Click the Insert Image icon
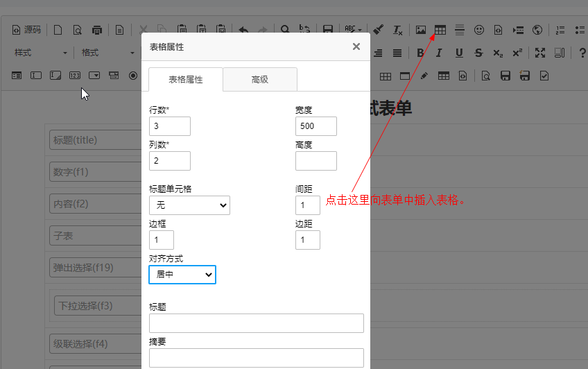 point(421,30)
